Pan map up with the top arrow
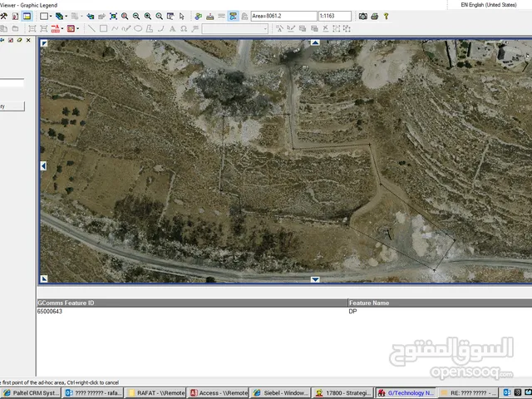The height and width of the screenshot is (399, 532). point(315,42)
